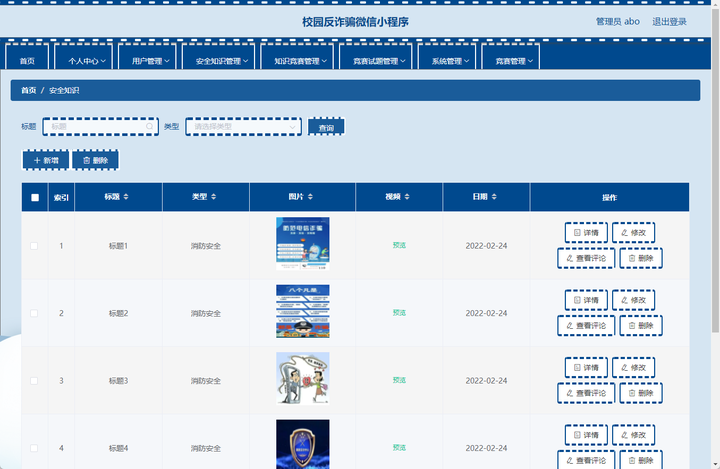The image size is (720, 469).
Task: Open the 标题3 cartoon image thumbnail
Action: 303,379
